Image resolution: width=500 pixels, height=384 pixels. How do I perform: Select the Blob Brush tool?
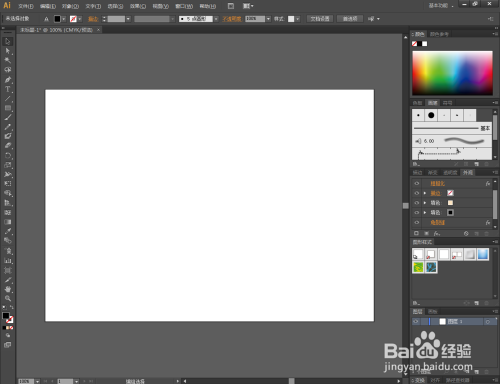point(8,136)
